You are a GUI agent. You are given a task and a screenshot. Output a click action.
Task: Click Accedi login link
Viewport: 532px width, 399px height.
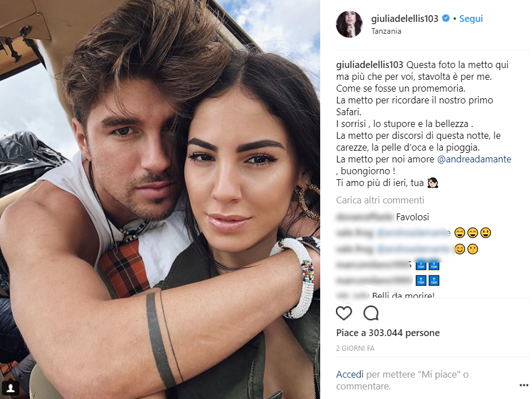[x=350, y=374]
